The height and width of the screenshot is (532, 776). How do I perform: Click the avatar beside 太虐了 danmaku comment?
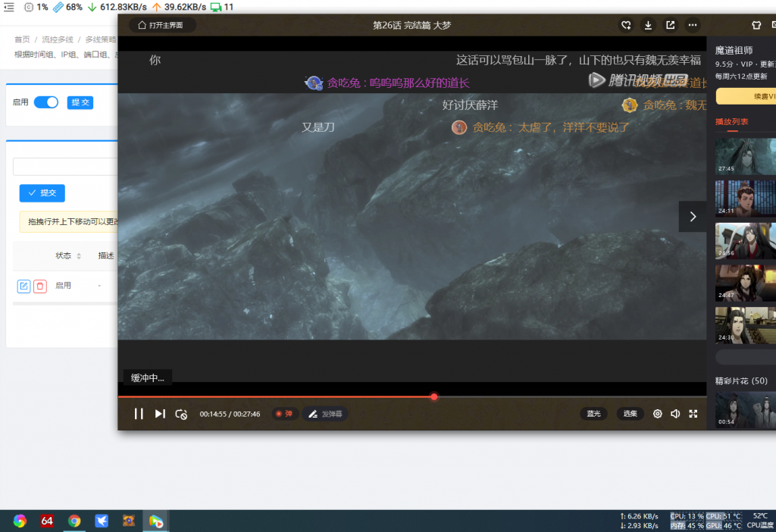[459, 127]
